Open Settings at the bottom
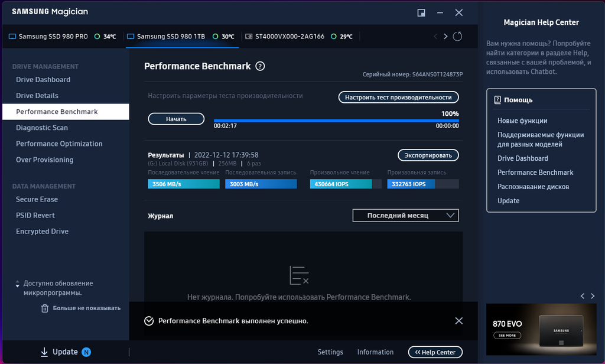 click(330, 352)
